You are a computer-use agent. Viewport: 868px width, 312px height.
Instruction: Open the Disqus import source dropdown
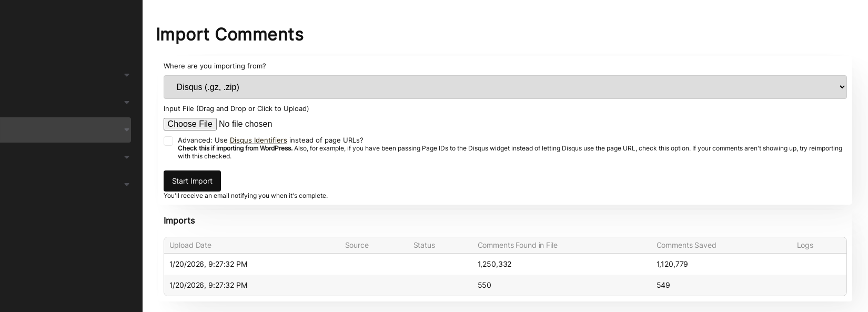tap(504, 87)
